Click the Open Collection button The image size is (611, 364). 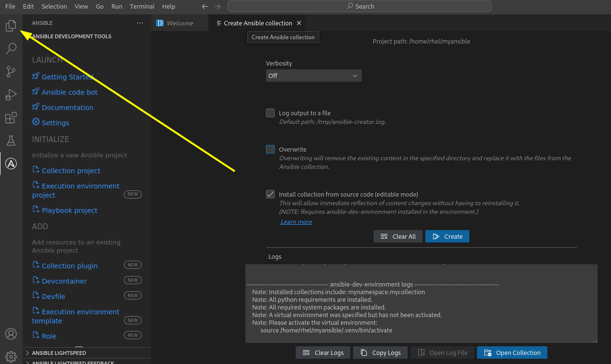pyautogui.click(x=512, y=353)
